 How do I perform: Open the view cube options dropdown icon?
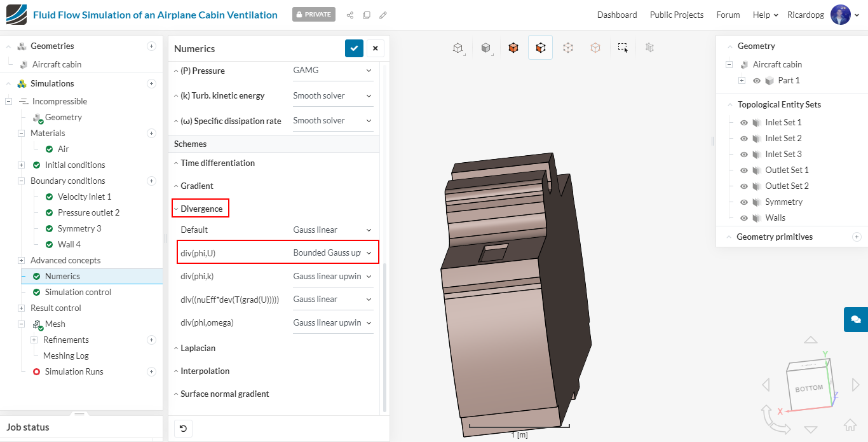(458, 48)
